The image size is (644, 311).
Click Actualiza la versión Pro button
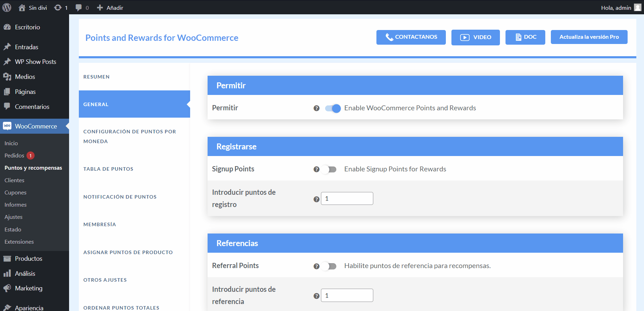(589, 37)
